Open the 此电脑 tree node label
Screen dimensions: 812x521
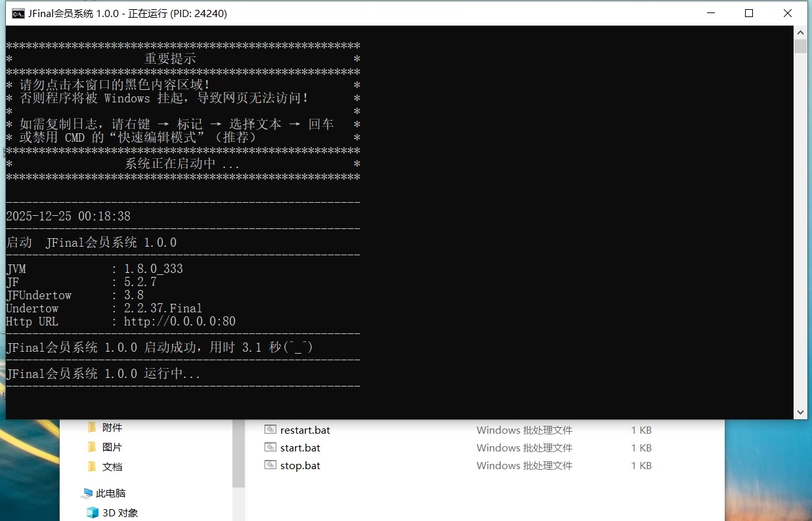coord(110,493)
